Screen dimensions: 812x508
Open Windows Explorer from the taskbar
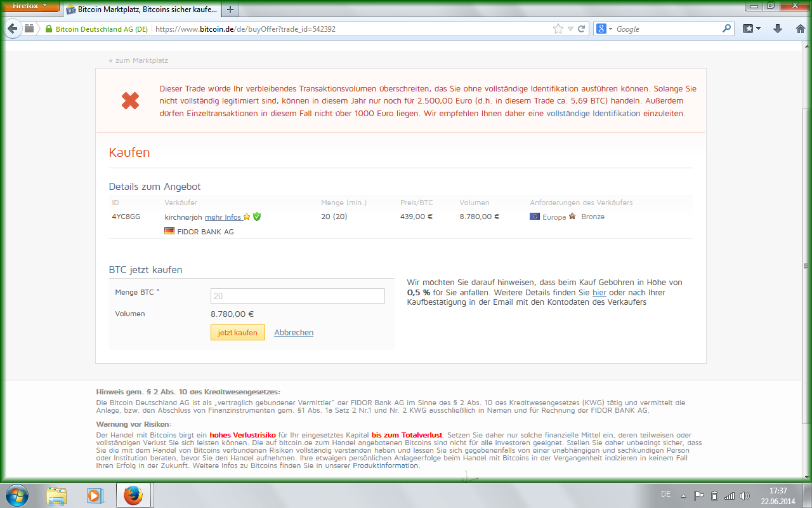(x=56, y=495)
